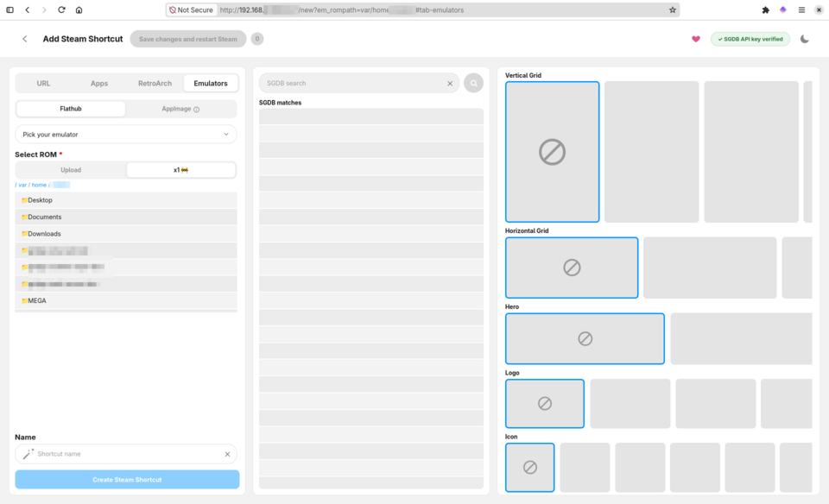This screenshot has width=829, height=504.
Task: Click the browser home icon
Action: click(79, 10)
